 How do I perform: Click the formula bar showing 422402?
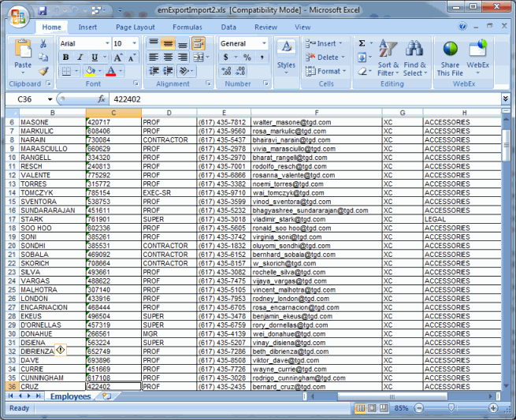[304, 99]
